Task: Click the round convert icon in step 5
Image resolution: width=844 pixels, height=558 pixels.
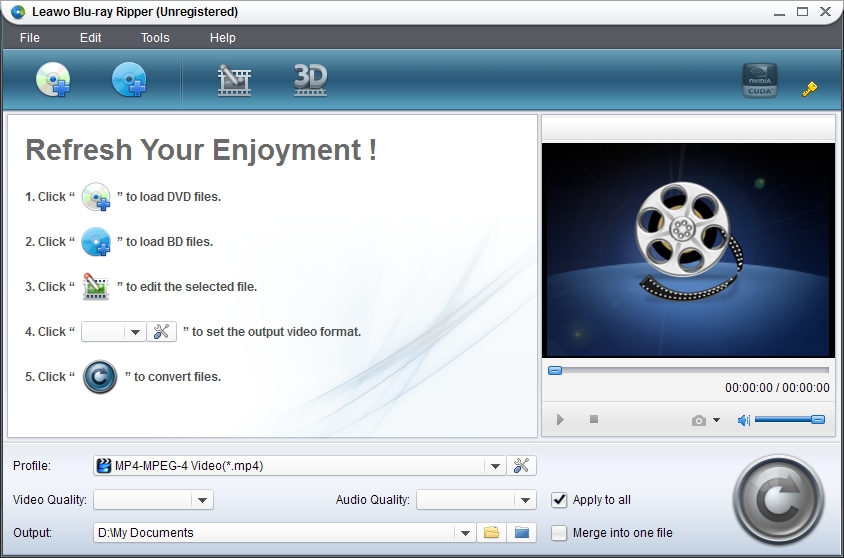Action: point(100,377)
